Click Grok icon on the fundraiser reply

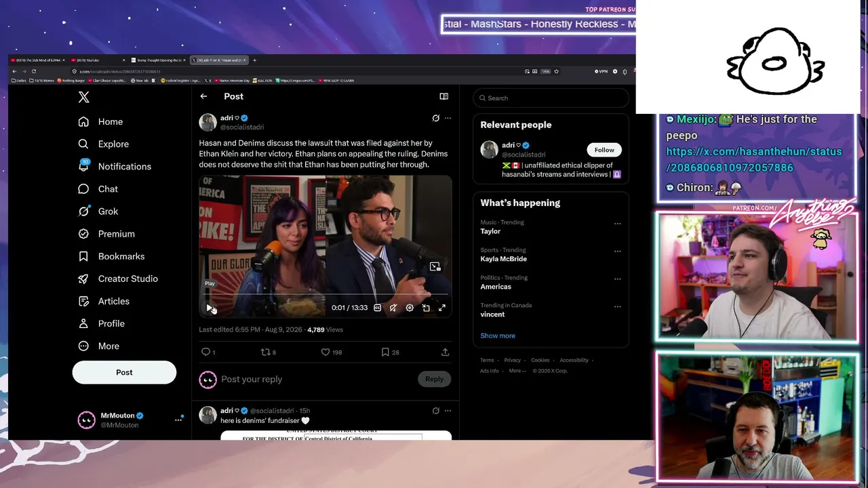(x=435, y=411)
